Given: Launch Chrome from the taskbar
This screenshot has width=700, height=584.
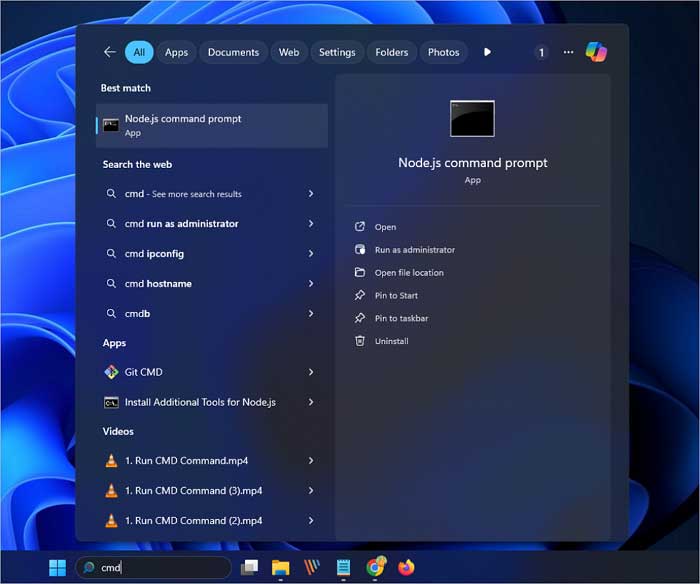Looking at the screenshot, I should [x=375, y=567].
